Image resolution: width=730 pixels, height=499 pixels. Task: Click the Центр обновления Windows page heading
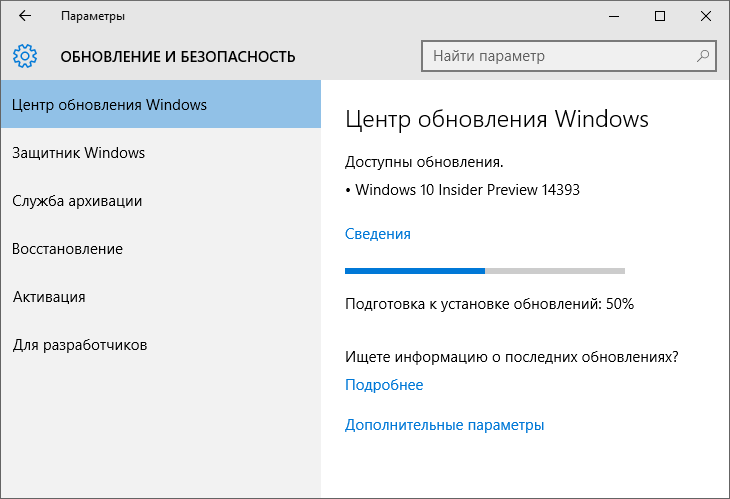pyautogui.click(x=497, y=120)
